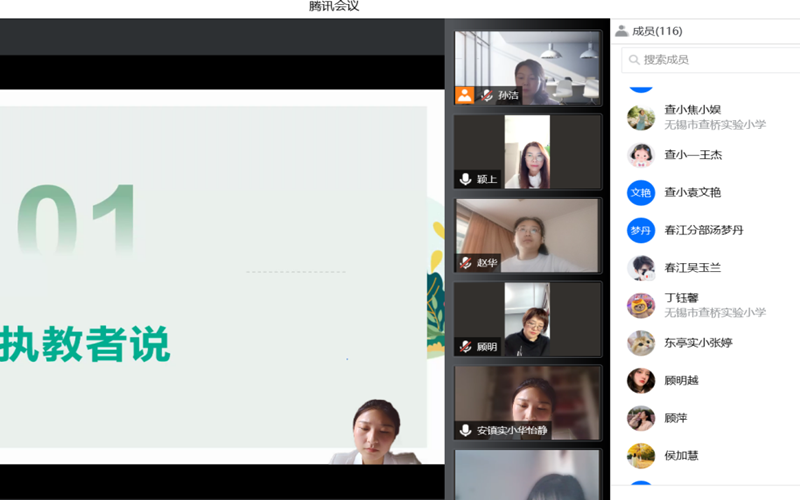The image size is (800, 500).
Task: Click the blue 文艳 avatar
Action: pos(641,193)
